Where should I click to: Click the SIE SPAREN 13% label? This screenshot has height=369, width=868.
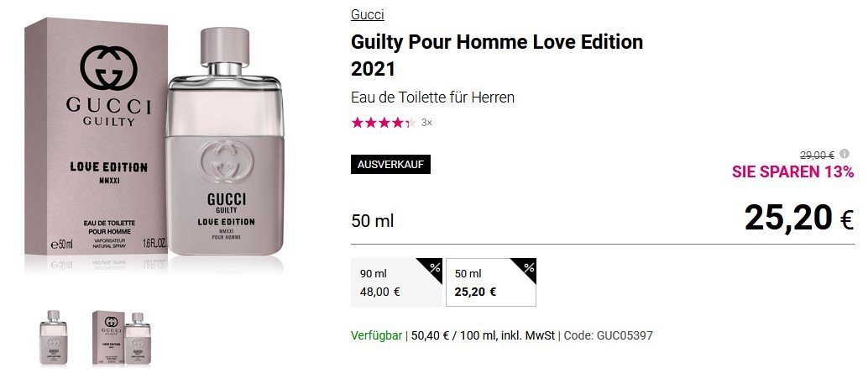tap(792, 171)
